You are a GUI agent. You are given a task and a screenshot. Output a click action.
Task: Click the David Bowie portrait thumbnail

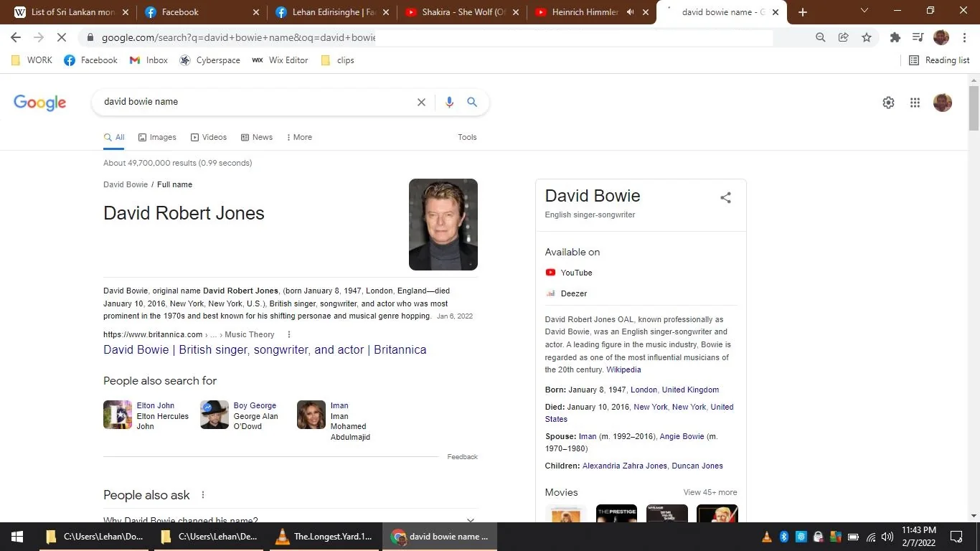click(x=443, y=225)
